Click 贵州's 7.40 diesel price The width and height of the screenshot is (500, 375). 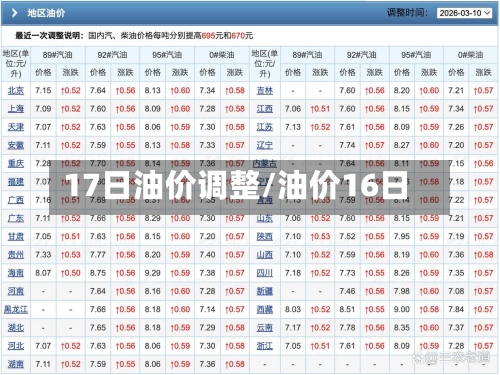(x=207, y=255)
